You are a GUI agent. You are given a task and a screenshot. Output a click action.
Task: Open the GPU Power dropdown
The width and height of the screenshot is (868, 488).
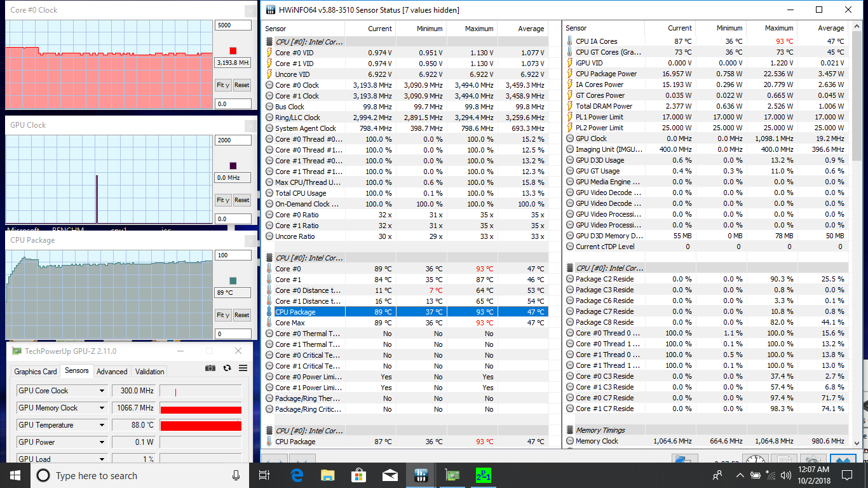click(x=102, y=442)
